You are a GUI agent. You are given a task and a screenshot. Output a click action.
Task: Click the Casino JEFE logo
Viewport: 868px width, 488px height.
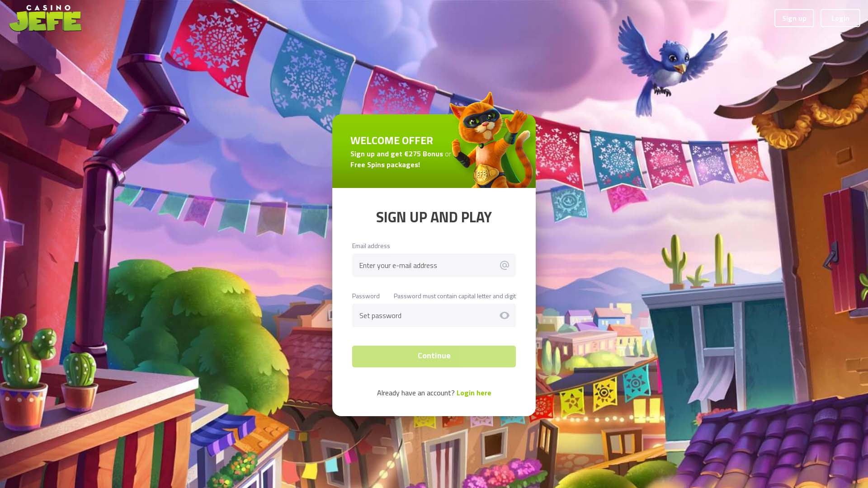click(x=45, y=18)
